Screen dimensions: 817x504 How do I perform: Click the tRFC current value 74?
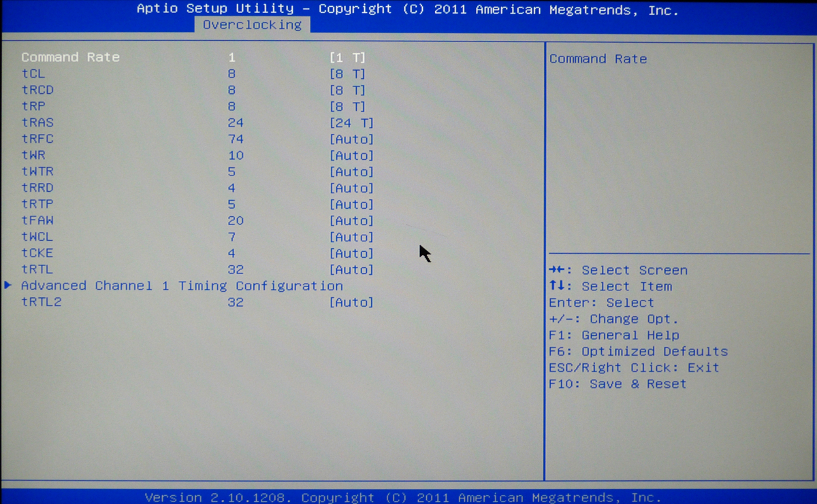pos(236,139)
